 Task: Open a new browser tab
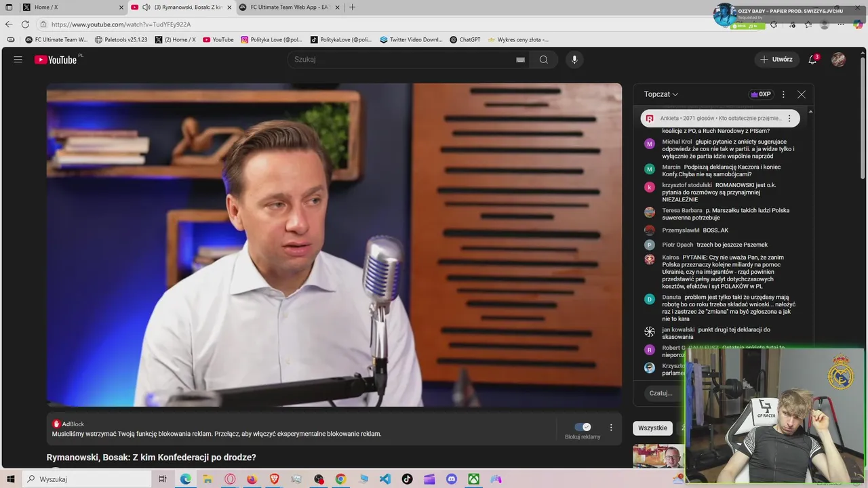tap(352, 7)
